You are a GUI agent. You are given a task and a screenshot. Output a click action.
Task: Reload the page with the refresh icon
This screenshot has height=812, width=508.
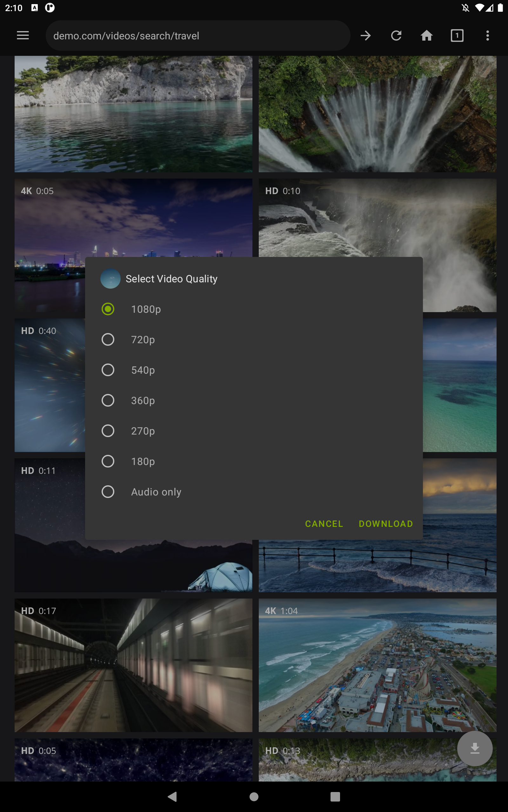coord(396,36)
